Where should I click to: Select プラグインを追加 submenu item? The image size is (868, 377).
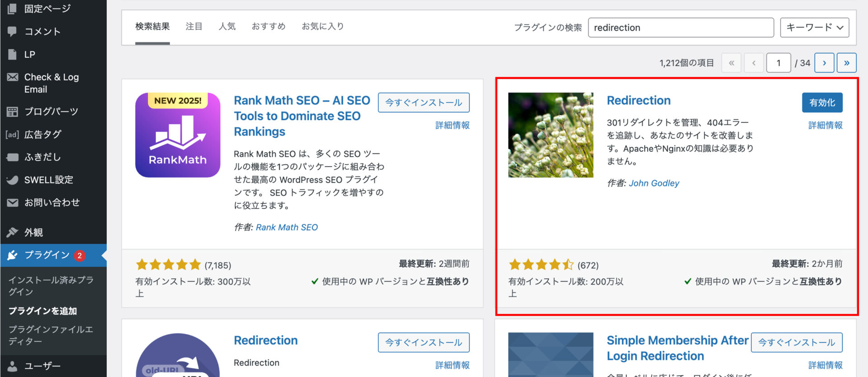(42, 311)
